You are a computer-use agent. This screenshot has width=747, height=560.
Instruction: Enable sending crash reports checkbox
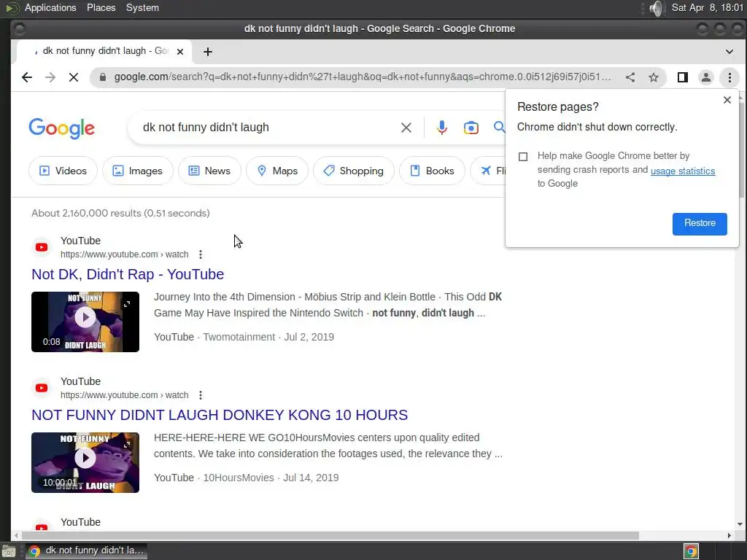click(x=523, y=157)
